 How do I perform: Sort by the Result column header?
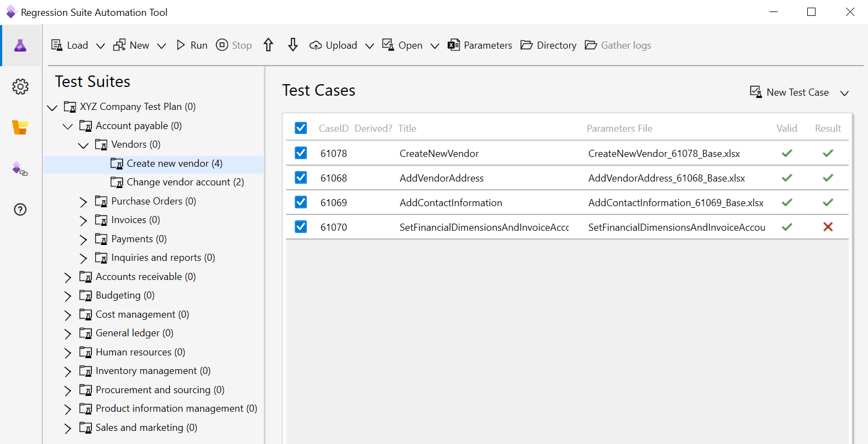point(828,128)
